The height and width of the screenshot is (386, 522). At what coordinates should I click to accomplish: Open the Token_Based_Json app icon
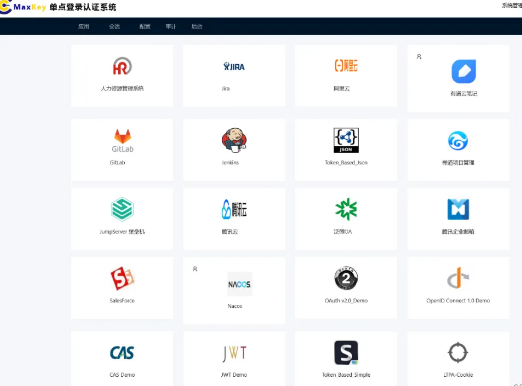tap(346, 140)
